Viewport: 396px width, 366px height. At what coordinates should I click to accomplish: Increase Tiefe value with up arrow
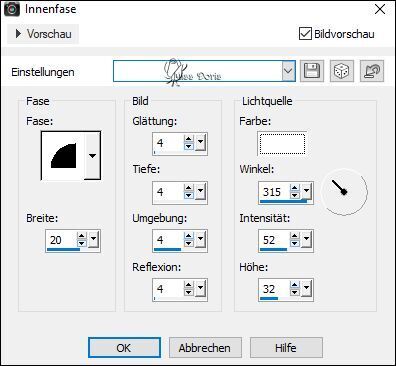[189, 188]
